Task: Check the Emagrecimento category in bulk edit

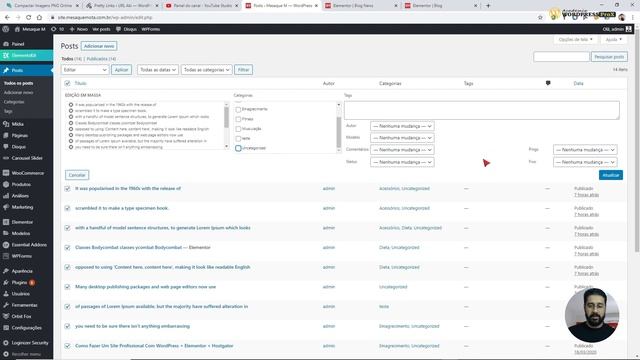Action: point(238,109)
